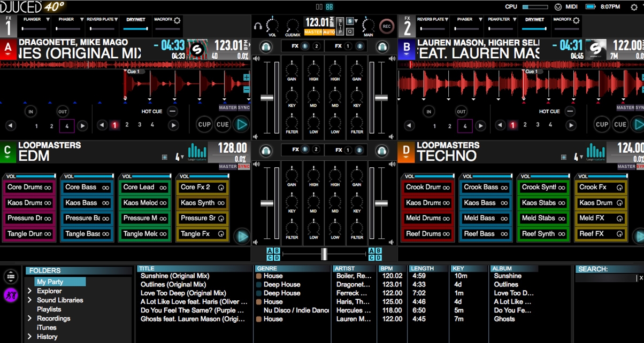Open settings gear in top right
The width and height of the screenshot is (644, 343).
[x=634, y=7]
